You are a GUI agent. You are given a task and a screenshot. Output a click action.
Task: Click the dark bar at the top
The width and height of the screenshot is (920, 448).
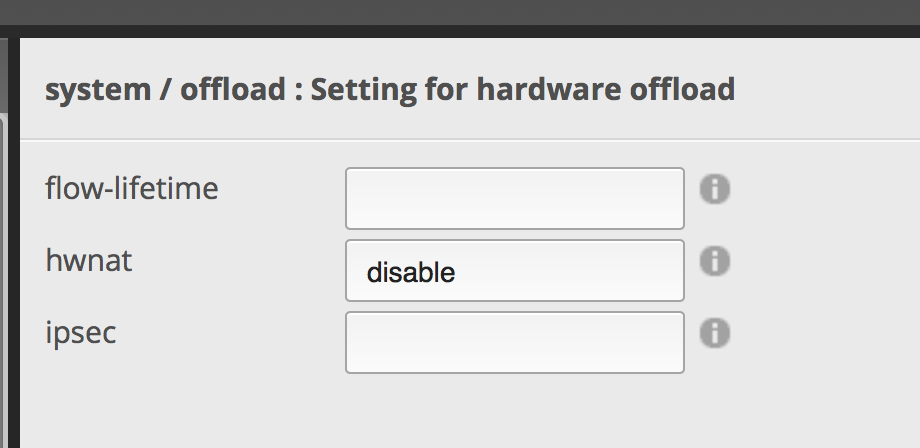coord(460,12)
